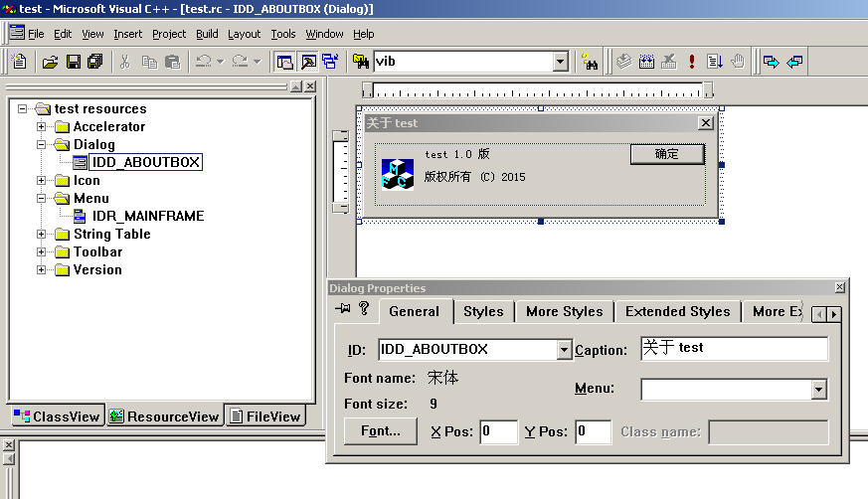Click the 确定 button in dialog preview
The image size is (868, 499).
(667, 154)
